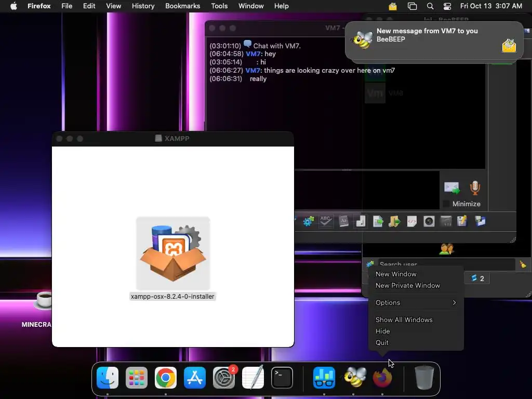532x399 pixels.
Task: Open the Help menu
Action: click(x=281, y=6)
